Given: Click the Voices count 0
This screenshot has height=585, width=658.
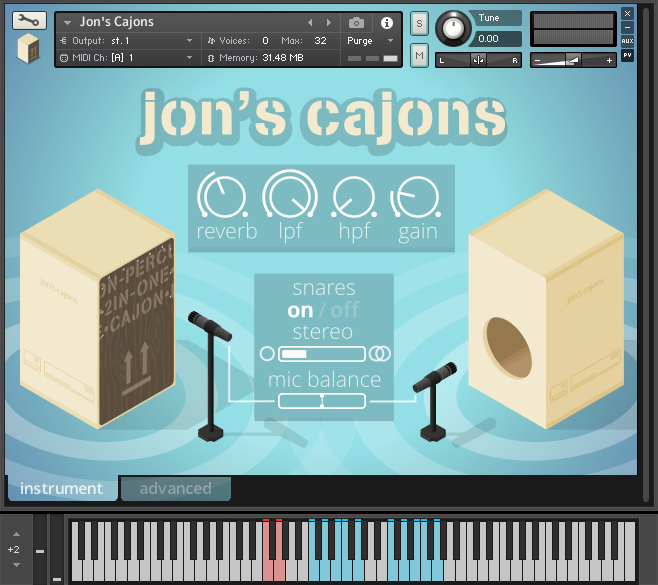Looking at the screenshot, I should click(x=265, y=41).
